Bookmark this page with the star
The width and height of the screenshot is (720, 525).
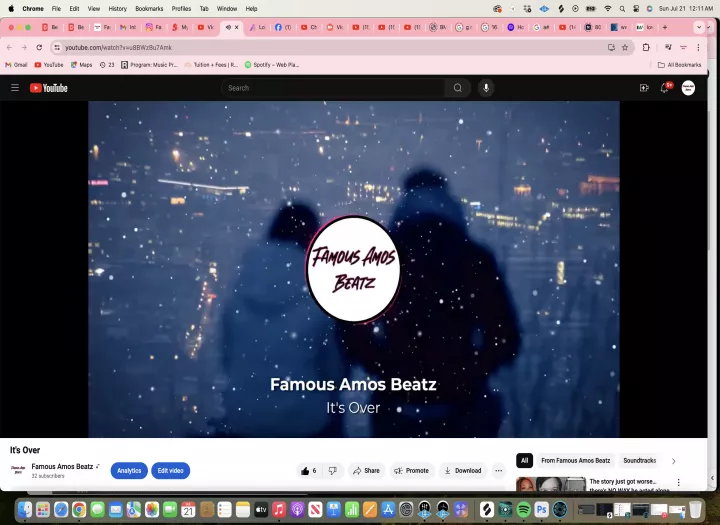[x=625, y=47]
